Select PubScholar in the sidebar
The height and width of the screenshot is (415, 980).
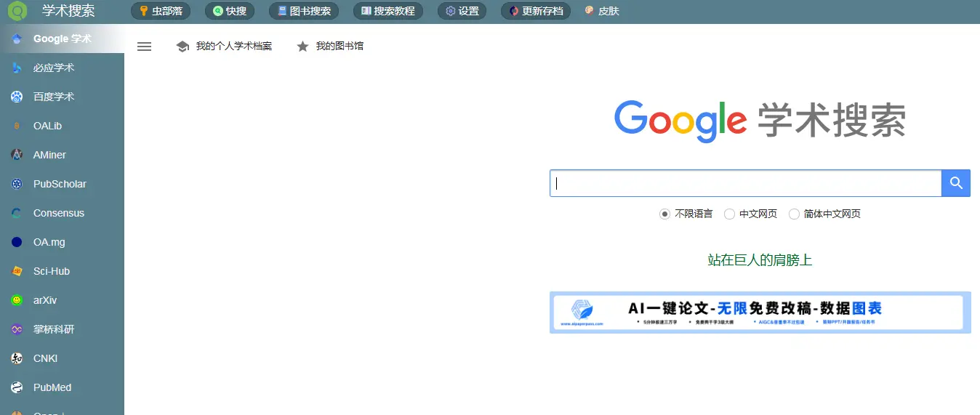pyautogui.click(x=62, y=184)
